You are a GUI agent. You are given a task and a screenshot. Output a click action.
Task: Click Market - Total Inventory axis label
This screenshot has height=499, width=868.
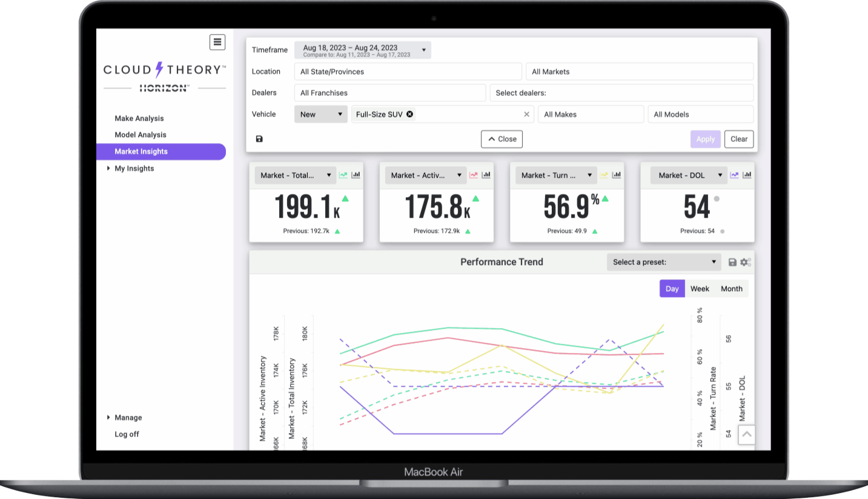tap(292, 398)
